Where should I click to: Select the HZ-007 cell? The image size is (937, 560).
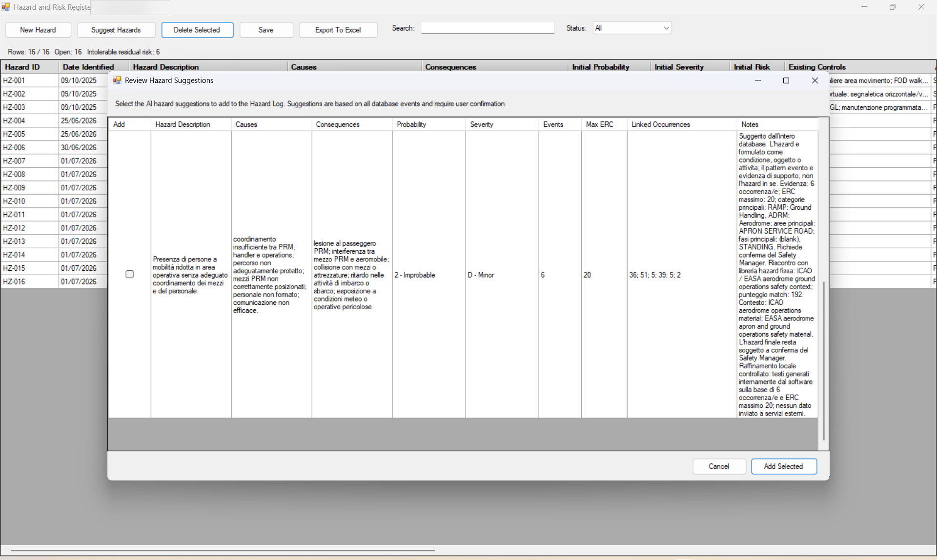(x=30, y=161)
